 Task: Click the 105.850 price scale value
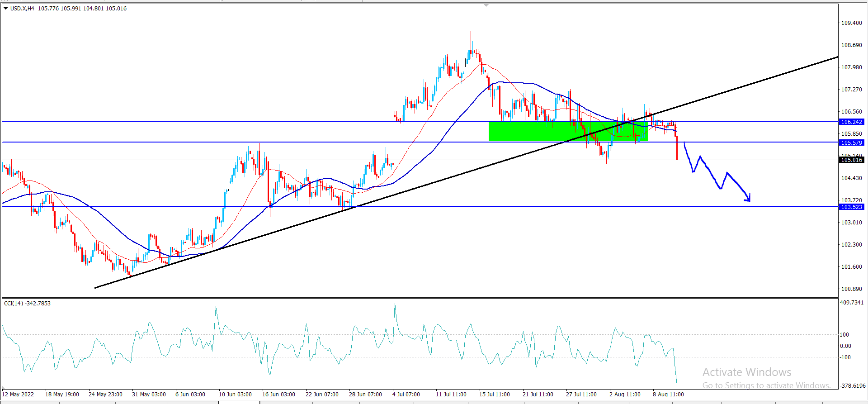[x=851, y=134]
